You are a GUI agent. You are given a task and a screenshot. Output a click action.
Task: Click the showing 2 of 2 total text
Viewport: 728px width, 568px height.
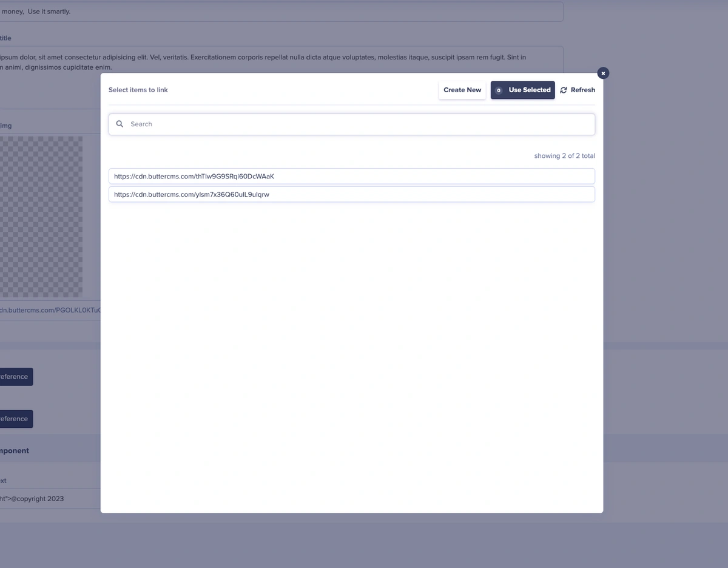point(564,156)
